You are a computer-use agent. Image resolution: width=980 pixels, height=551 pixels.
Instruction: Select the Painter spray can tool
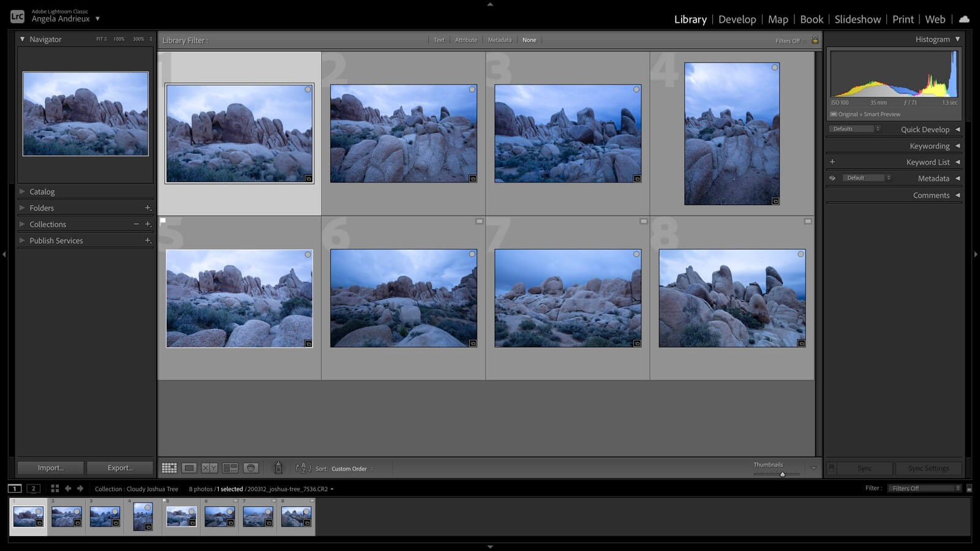[x=278, y=468]
